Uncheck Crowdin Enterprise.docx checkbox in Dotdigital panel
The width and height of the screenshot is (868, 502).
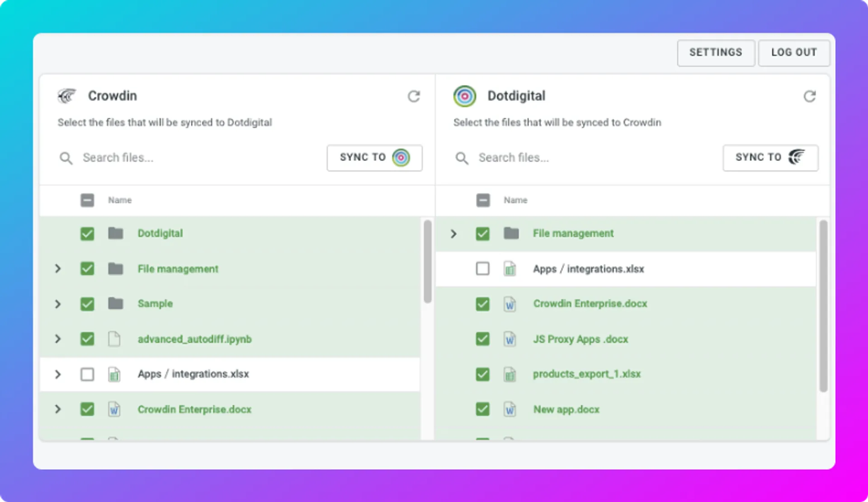point(483,304)
